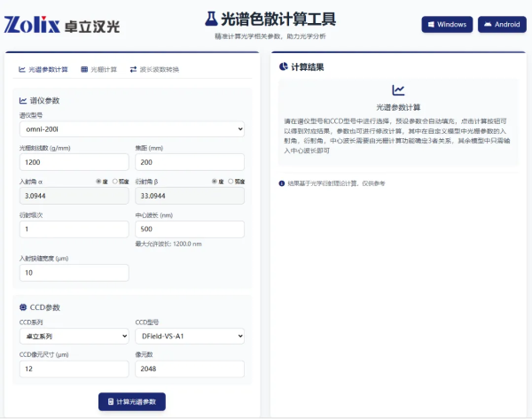
Task: Click the pie chart icon beside 计算结果
Action: tap(283, 66)
